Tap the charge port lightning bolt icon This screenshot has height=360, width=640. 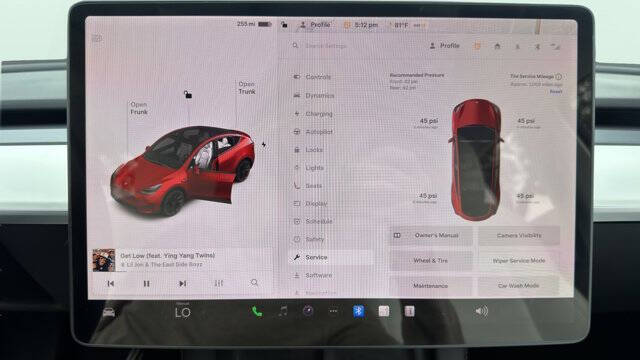264,144
